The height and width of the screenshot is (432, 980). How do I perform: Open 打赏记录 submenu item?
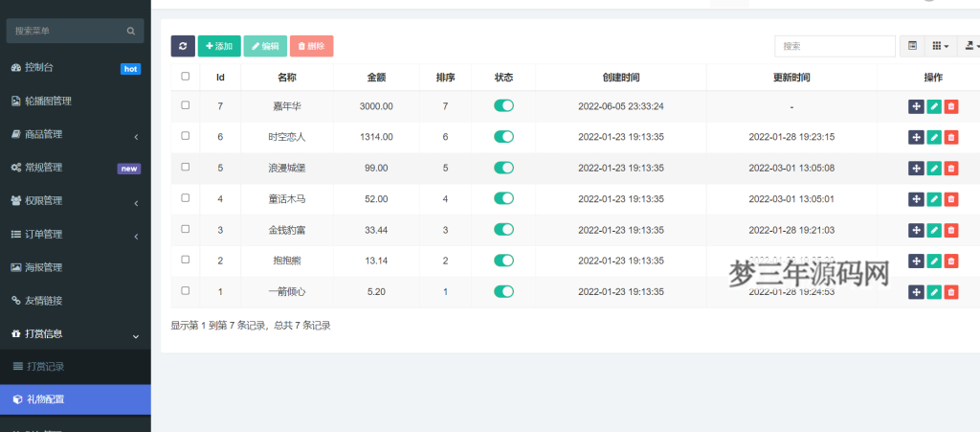[75, 367]
